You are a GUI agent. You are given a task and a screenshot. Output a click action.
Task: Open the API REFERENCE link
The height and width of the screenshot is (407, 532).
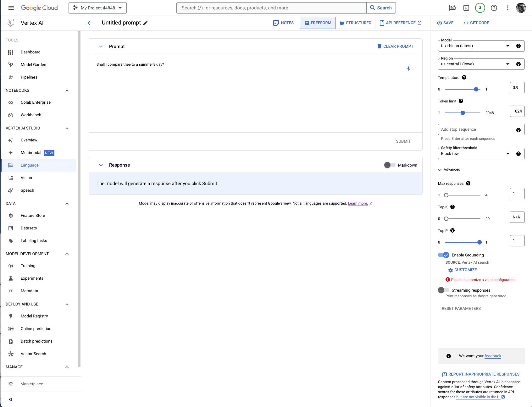coord(400,23)
